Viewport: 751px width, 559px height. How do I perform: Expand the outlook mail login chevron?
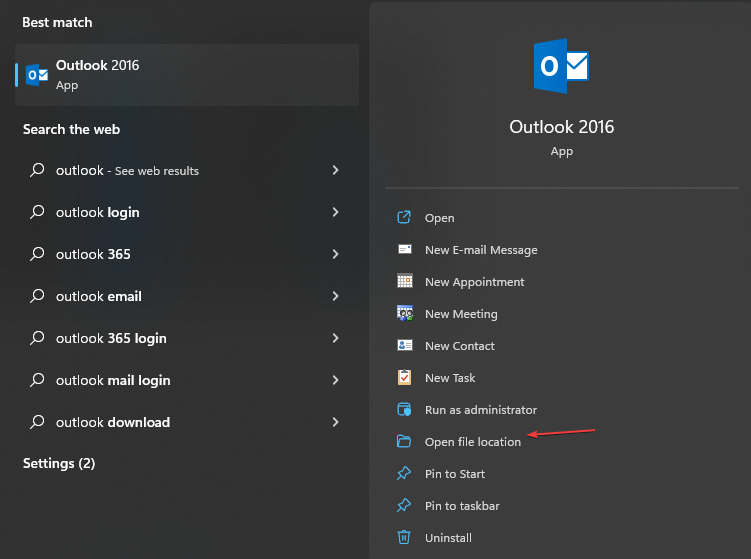click(335, 380)
